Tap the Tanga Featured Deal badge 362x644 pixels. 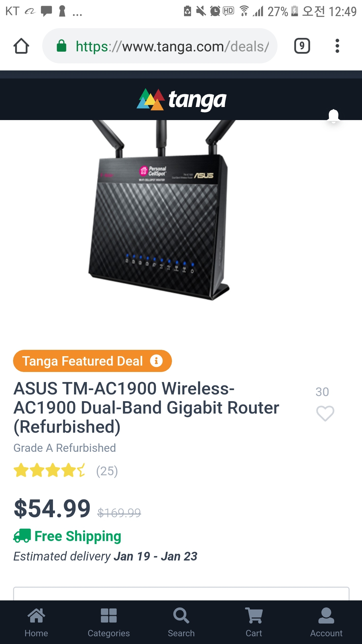tap(92, 361)
